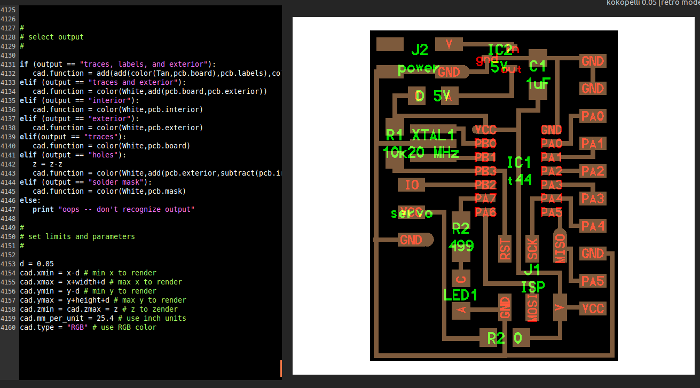Click line 'cad.function = color(White,pcb.mask)'
The image size is (700, 388).
tap(109, 192)
